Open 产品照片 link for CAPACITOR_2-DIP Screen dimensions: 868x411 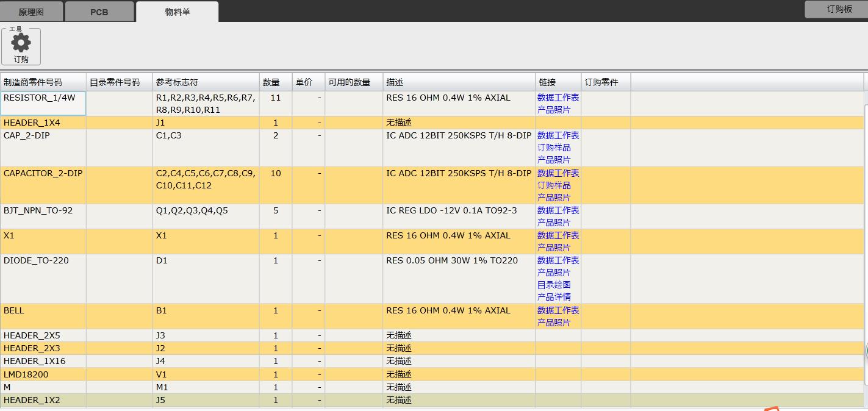pos(554,198)
